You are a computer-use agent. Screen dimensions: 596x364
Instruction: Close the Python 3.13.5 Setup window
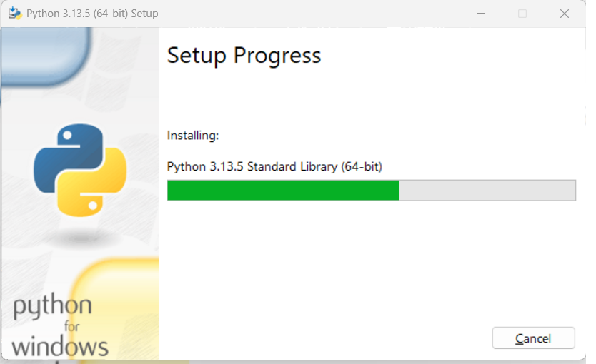565,14
